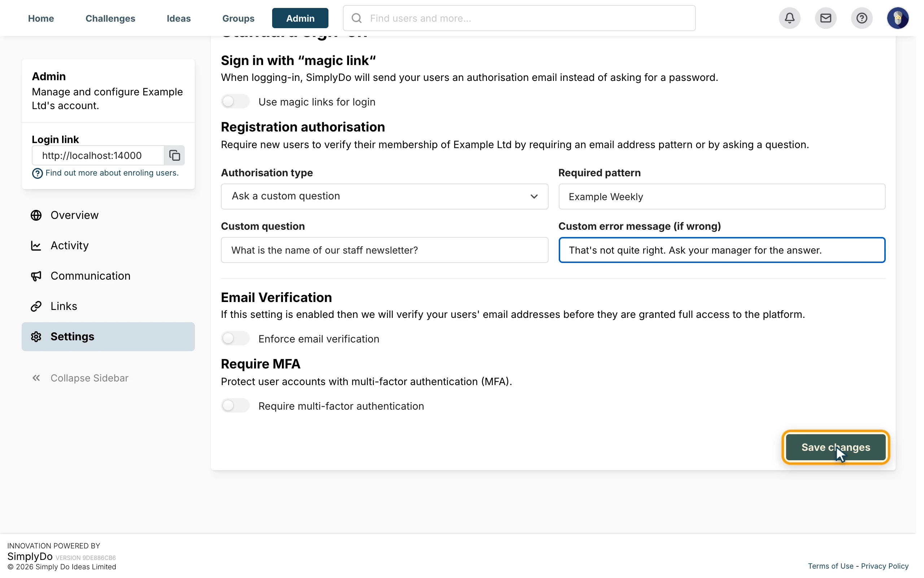Open Links in the sidebar
Viewport: 924px width, 578px height.
click(108, 306)
